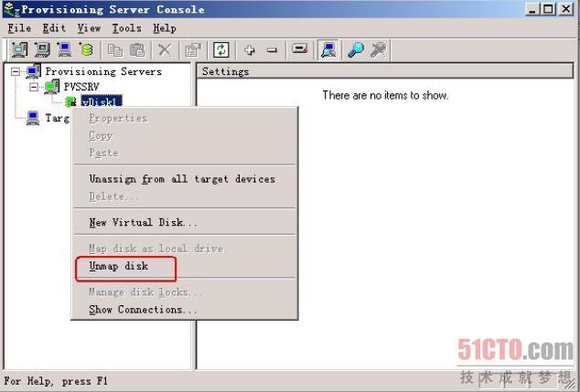Choose Delete... in the context menu
Viewport: 580px width, 392px height.
click(x=185, y=196)
